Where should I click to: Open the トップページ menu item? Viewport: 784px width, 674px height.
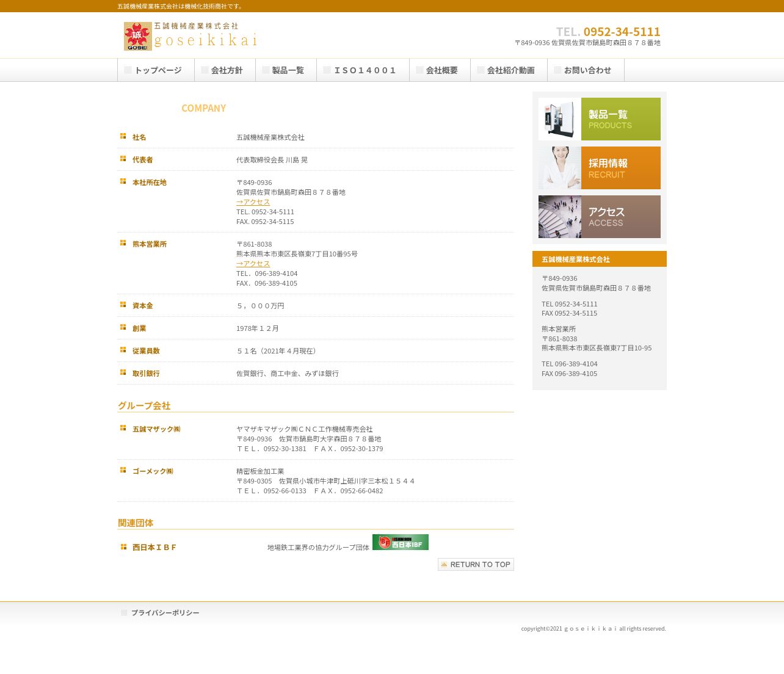[156, 70]
